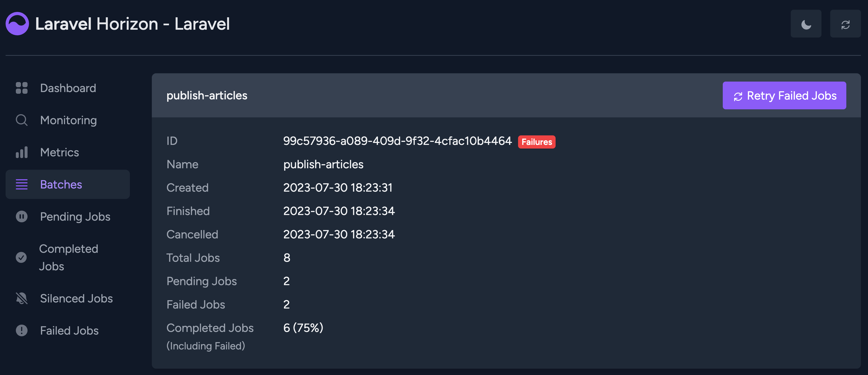
Task: Click the refresh icon in the header
Action: coord(845,24)
